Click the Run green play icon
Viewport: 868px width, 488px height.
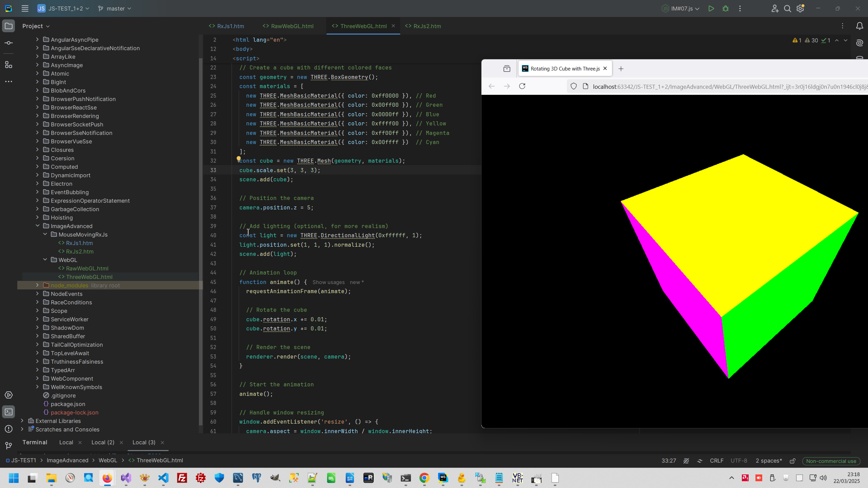pyautogui.click(x=711, y=8)
